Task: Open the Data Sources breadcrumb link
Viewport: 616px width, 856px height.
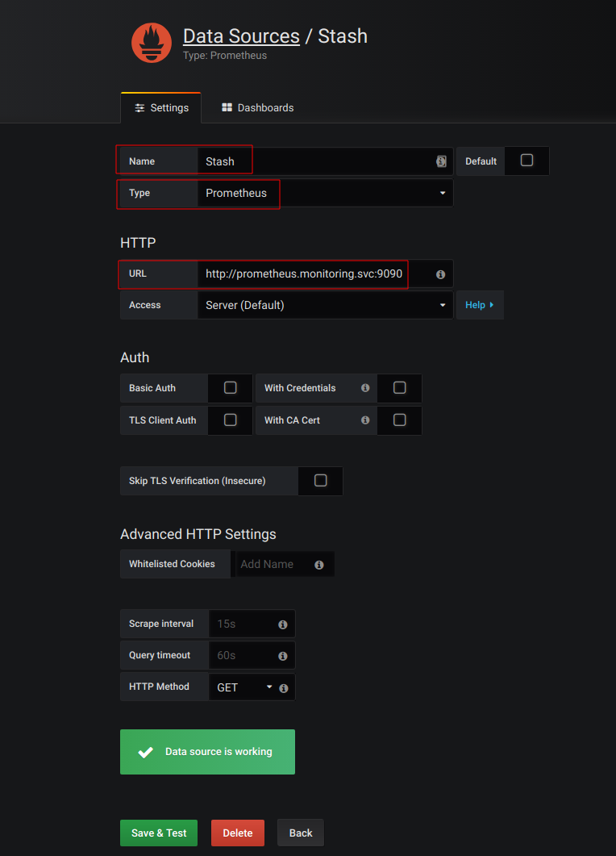Action: 241,36
